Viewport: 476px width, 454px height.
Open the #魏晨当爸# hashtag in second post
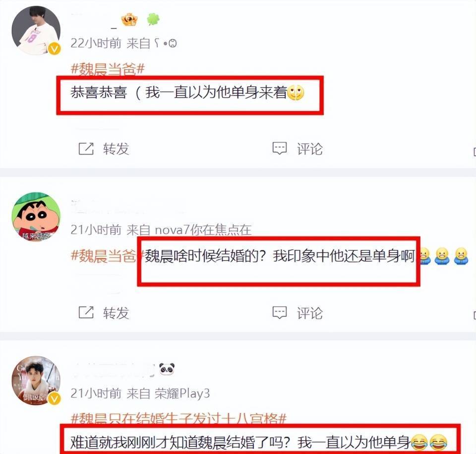(x=104, y=256)
